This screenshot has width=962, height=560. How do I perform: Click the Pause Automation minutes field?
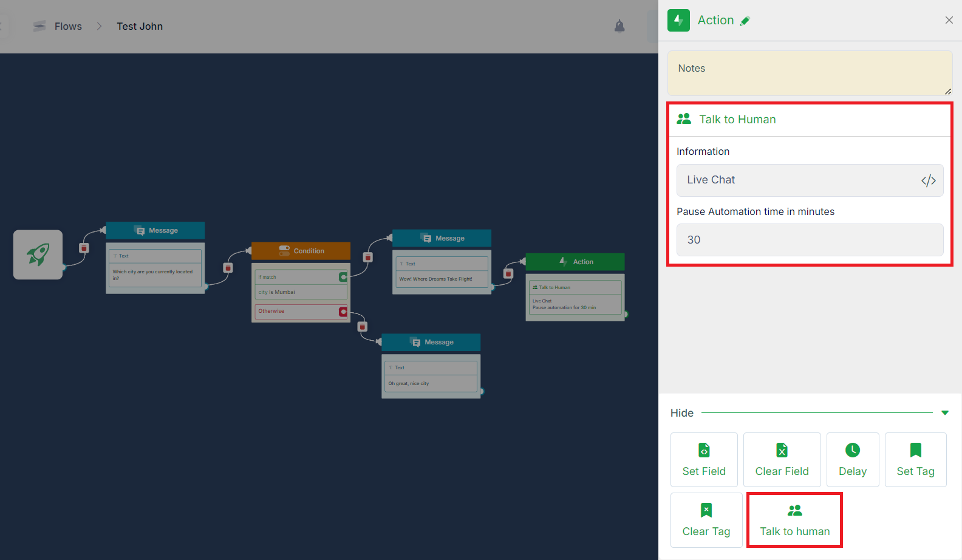tap(810, 240)
